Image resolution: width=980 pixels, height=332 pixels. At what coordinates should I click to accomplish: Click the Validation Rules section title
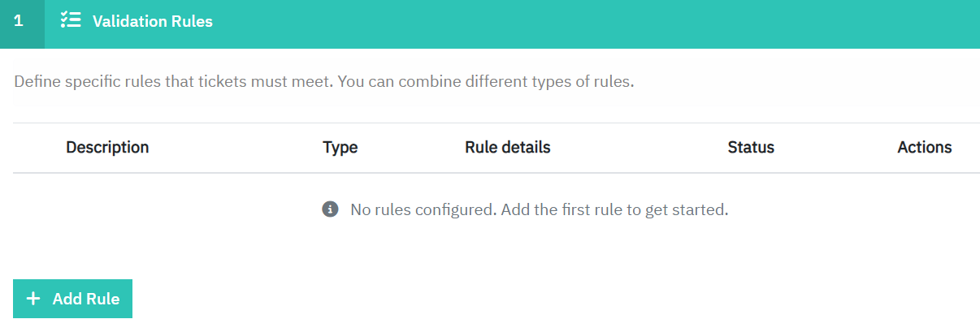pos(153,22)
